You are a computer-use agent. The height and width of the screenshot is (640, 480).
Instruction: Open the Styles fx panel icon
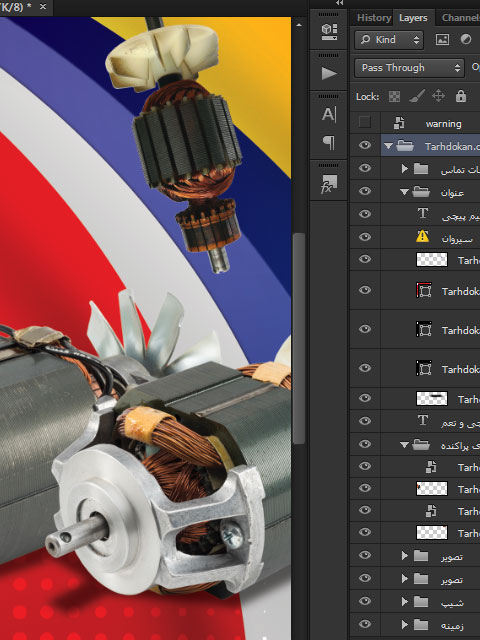point(329,184)
